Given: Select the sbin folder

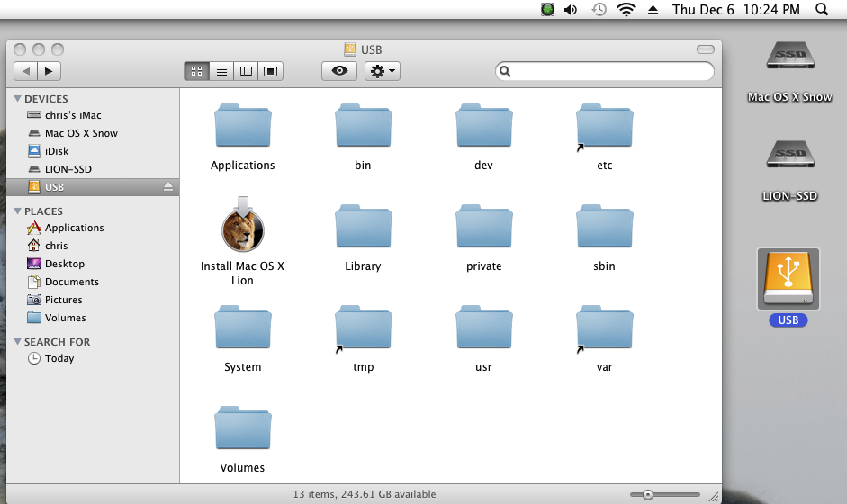Looking at the screenshot, I should [x=605, y=226].
